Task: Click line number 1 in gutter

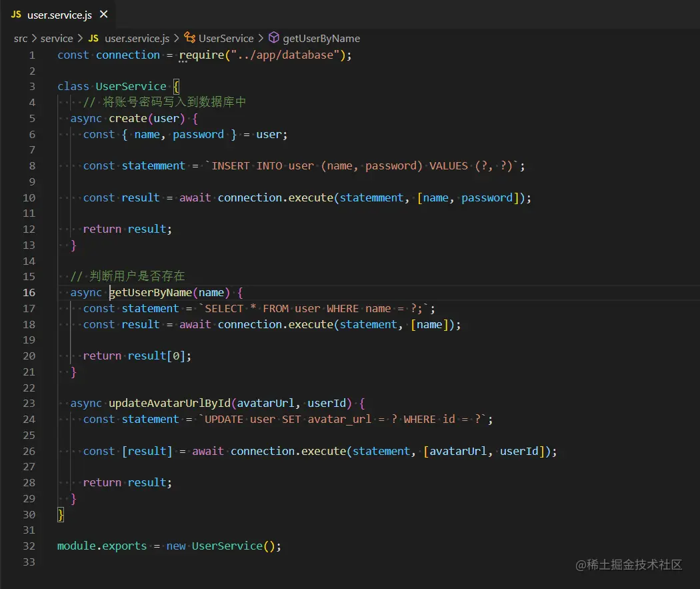Action: click(32, 55)
